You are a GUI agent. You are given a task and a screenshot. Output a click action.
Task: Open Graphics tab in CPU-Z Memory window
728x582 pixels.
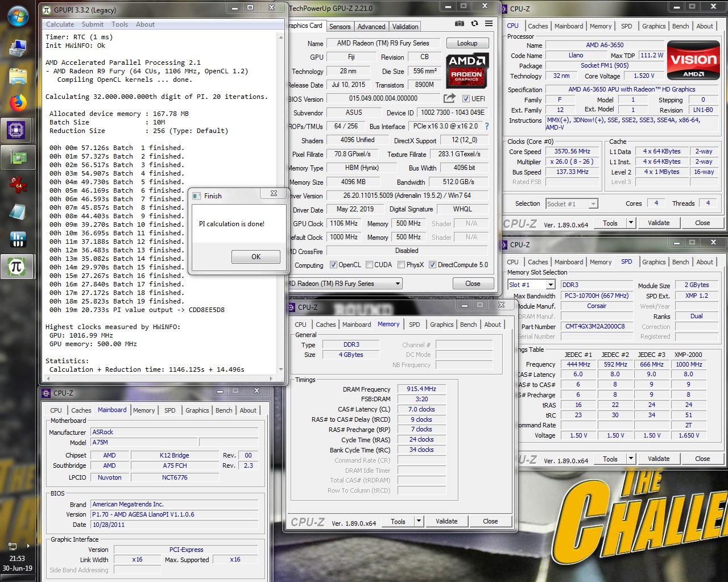tap(441, 325)
